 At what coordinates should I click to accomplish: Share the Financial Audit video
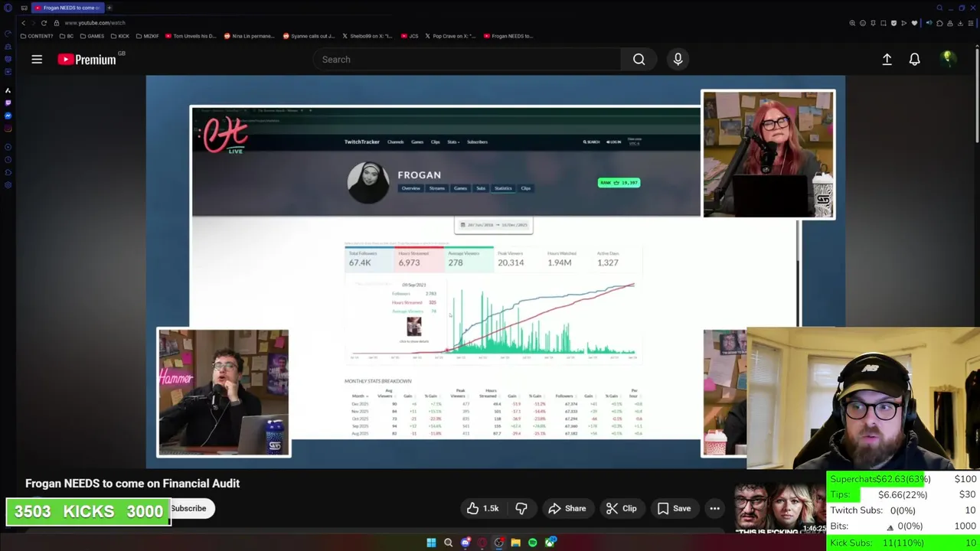pyautogui.click(x=567, y=508)
